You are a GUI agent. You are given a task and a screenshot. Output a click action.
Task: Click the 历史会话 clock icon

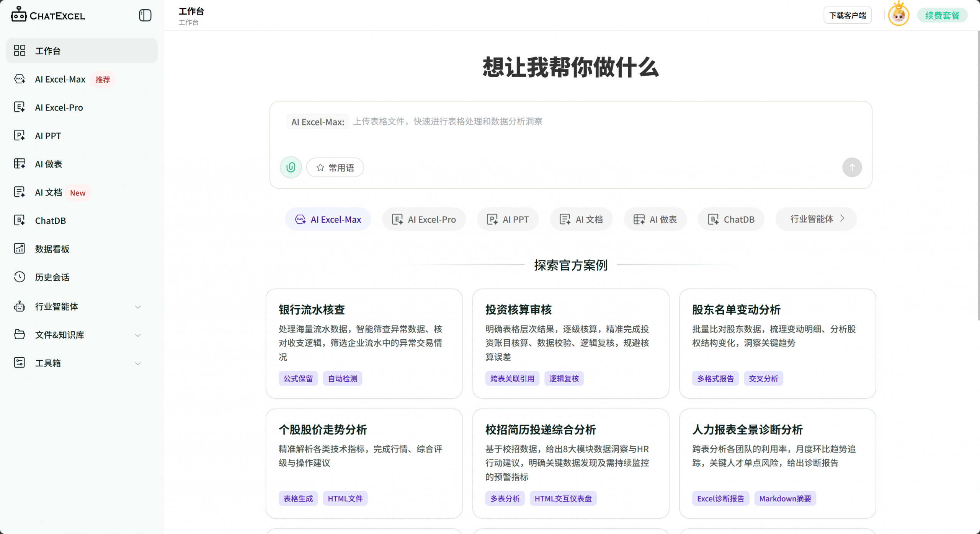[x=20, y=277]
